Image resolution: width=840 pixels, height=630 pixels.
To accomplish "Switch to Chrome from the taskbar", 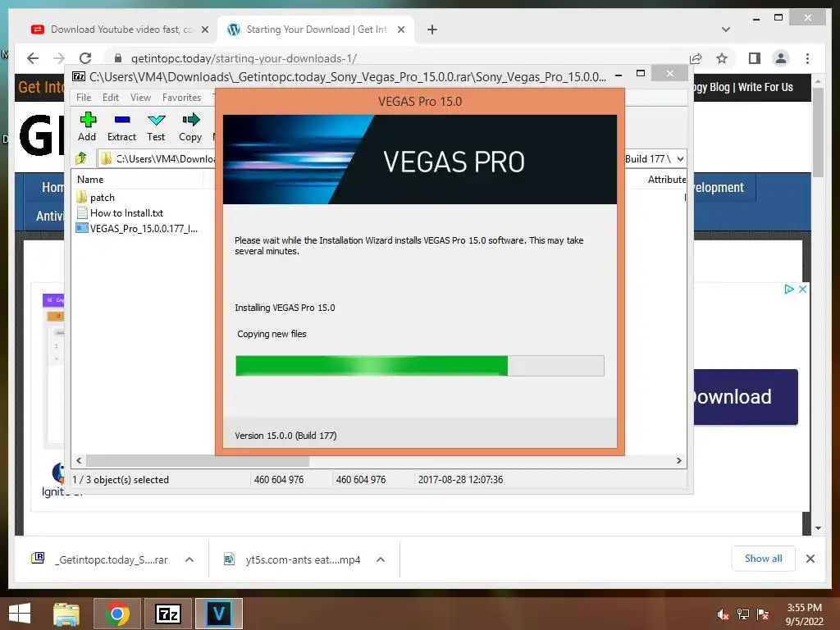I will (x=117, y=614).
